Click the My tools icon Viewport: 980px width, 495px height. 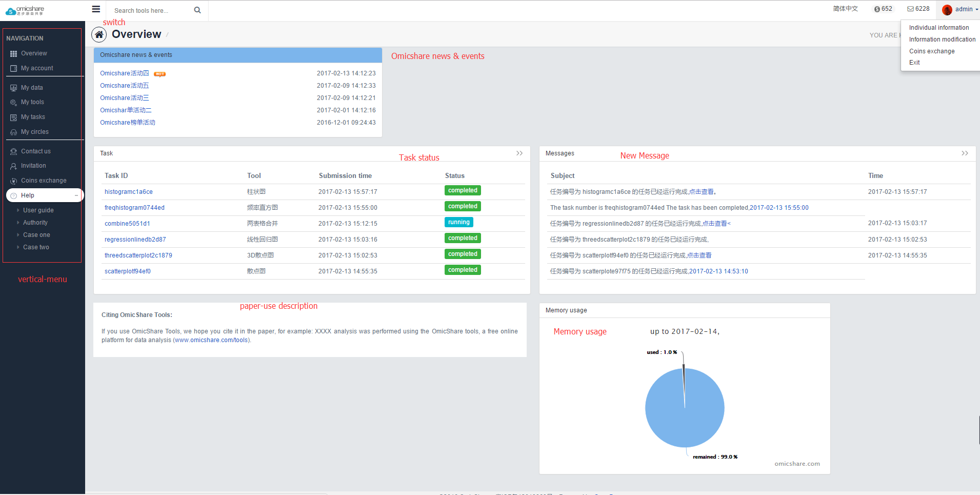point(13,103)
